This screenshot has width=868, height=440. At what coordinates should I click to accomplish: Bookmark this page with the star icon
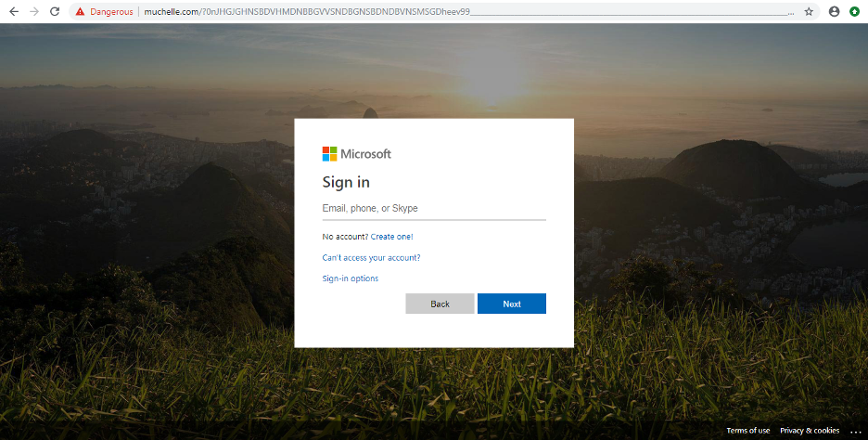(809, 12)
